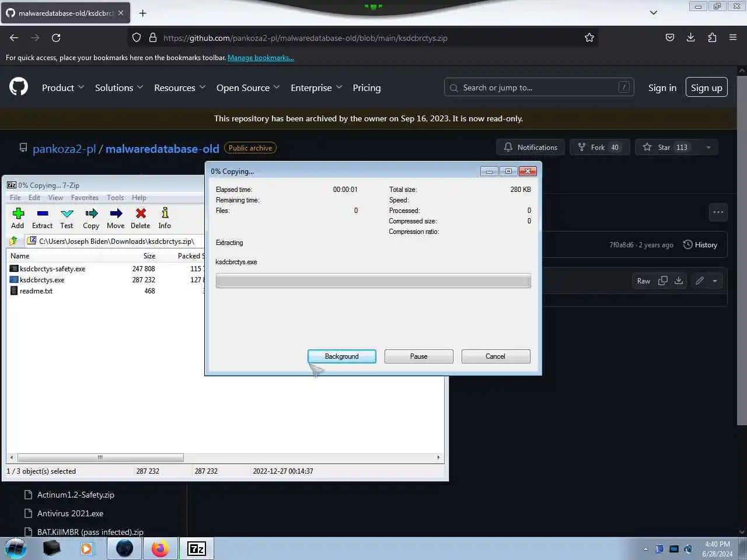Click the 7-Zip Delete toolbar icon
This screenshot has height=560, width=747.
141,218
